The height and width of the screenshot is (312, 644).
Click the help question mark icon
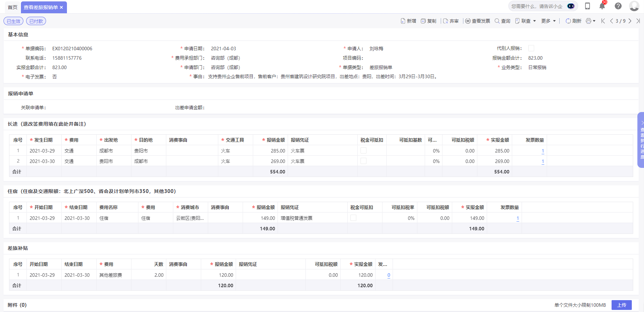click(x=618, y=6)
